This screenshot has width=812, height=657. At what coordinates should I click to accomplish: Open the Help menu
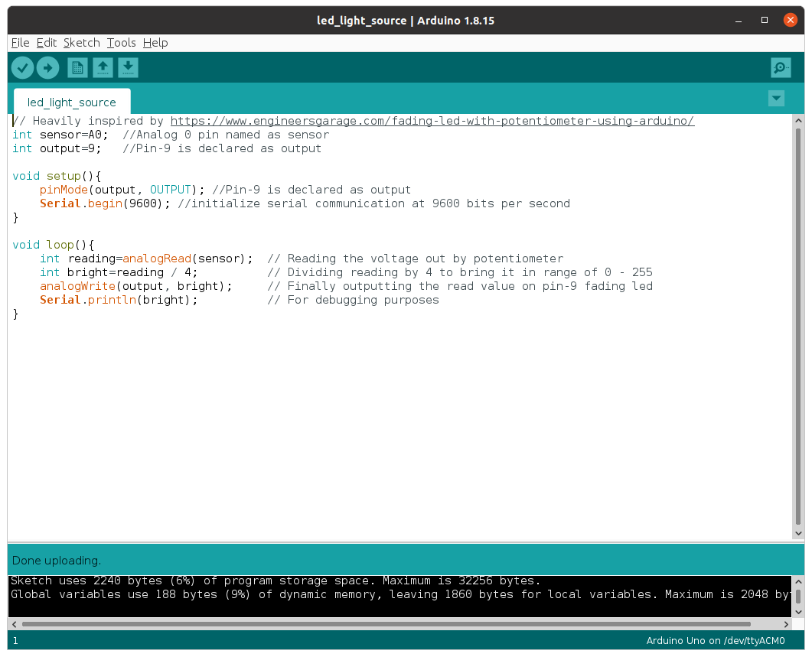tap(155, 43)
